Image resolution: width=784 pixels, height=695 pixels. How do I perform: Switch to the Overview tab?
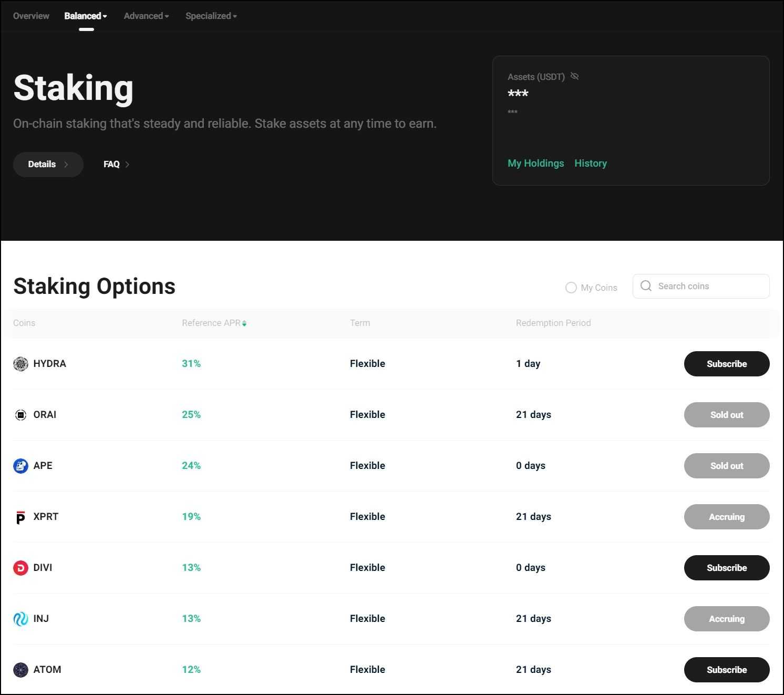pyautogui.click(x=30, y=16)
